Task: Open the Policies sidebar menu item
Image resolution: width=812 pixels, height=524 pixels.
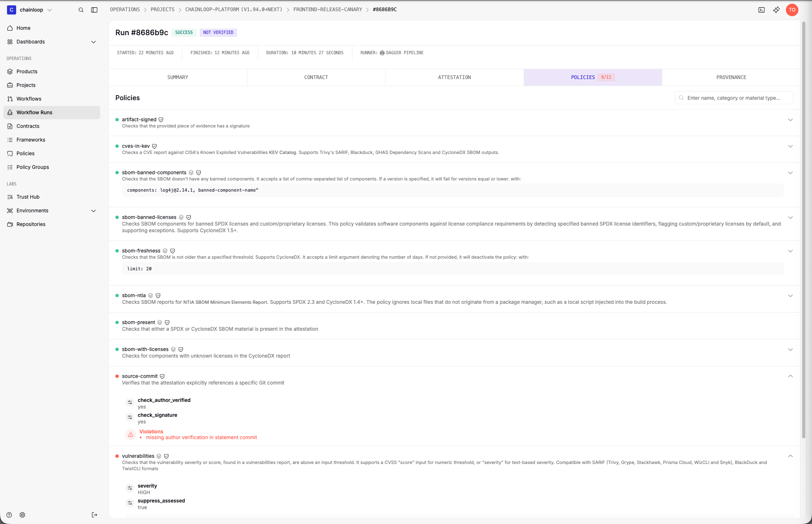Action: [52, 154]
